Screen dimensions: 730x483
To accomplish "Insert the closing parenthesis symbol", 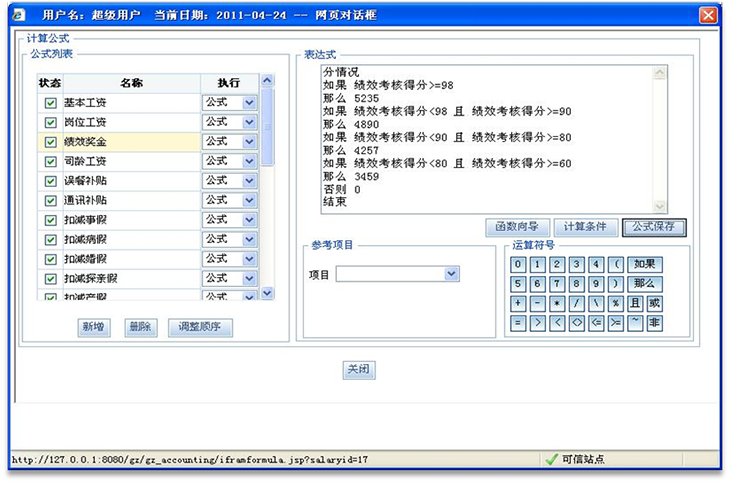I will pos(615,284).
